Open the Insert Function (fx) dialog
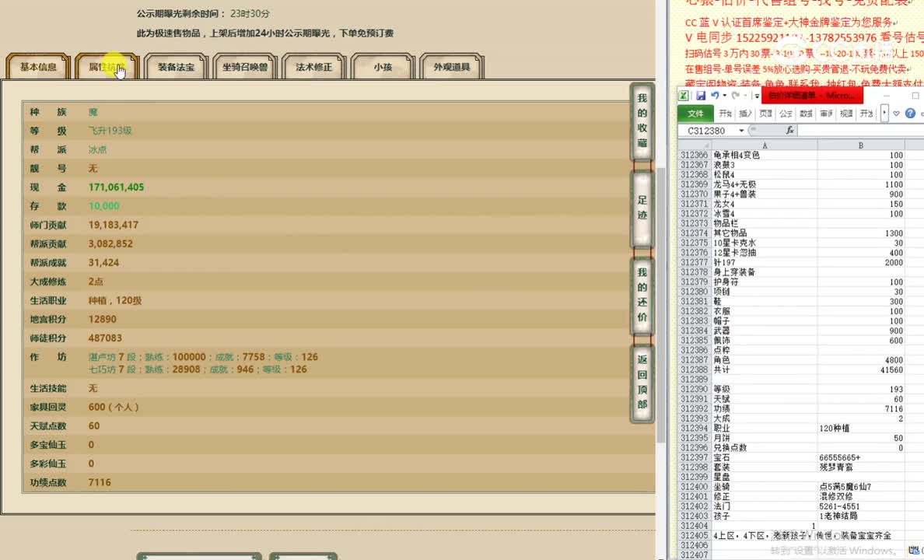The width and height of the screenshot is (924, 560). click(789, 130)
